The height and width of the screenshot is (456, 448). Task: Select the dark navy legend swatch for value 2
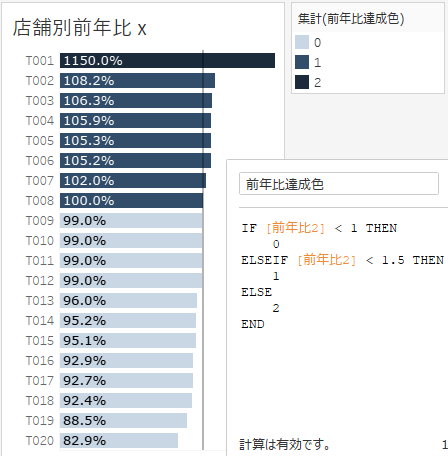click(x=302, y=82)
